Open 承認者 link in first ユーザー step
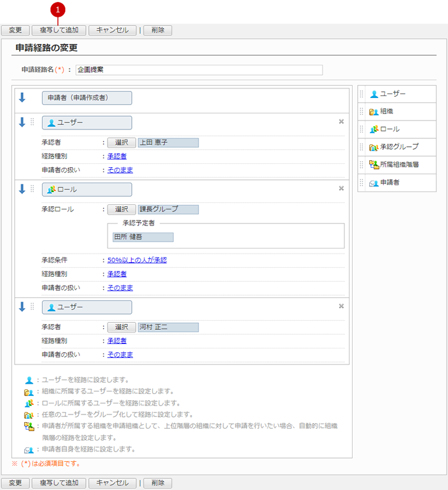The width and height of the screenshot is (448, 490). click(117, 156)
